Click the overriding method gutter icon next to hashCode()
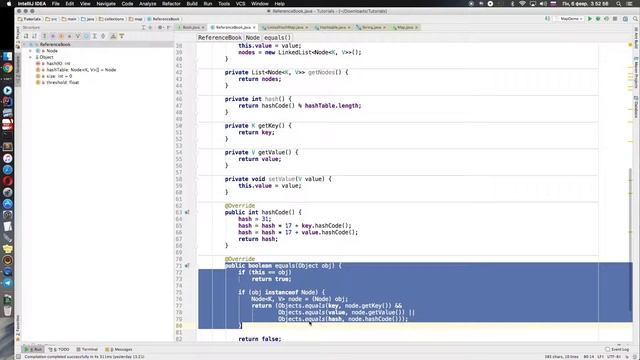 [x=187, y=212]
